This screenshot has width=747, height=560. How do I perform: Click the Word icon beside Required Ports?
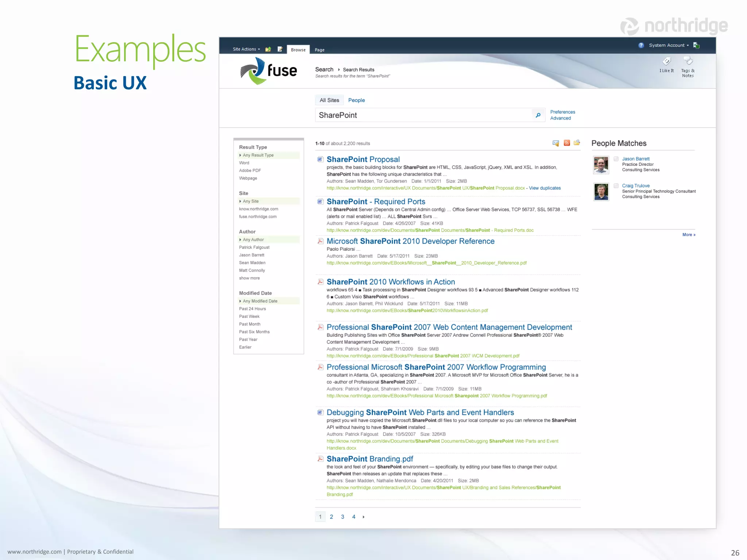click(320, 202)
